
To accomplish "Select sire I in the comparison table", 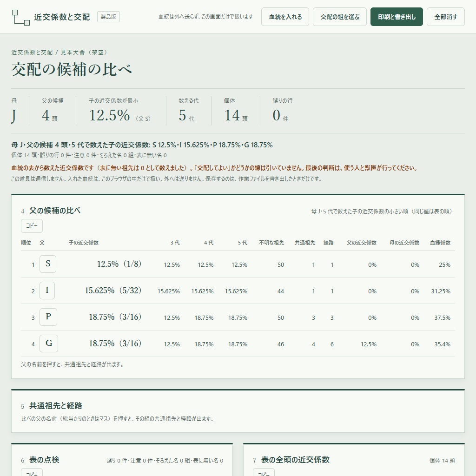I will pos(47,290).
